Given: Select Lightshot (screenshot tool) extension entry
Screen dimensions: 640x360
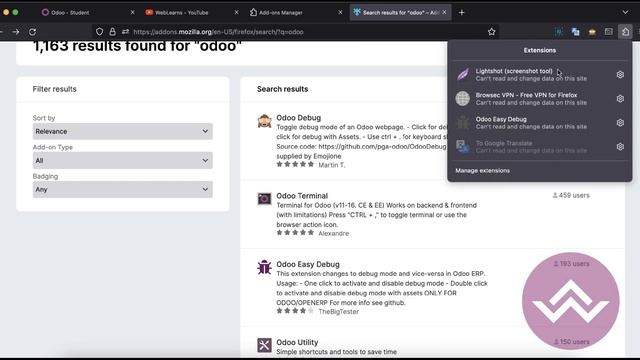Looking at the screenshot, I should (531, 75).
